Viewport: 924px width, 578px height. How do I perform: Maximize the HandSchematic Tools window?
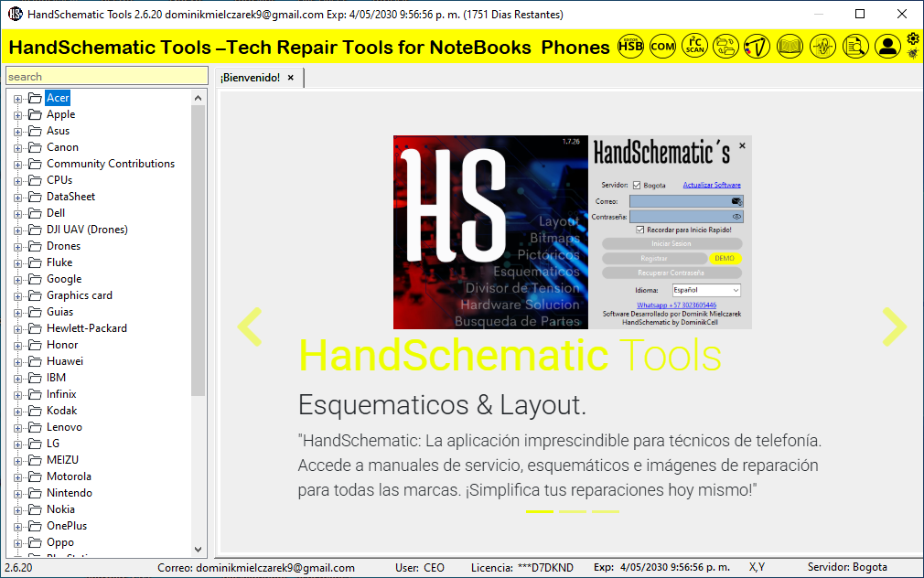click(860, 14)
